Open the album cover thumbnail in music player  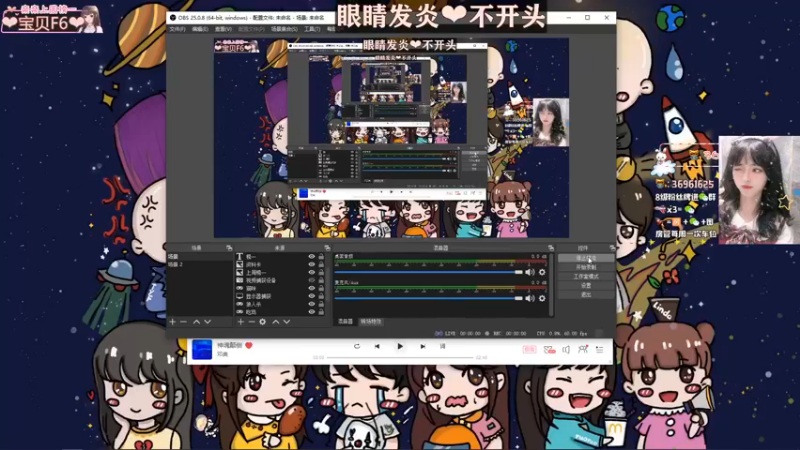pos(202,350)
